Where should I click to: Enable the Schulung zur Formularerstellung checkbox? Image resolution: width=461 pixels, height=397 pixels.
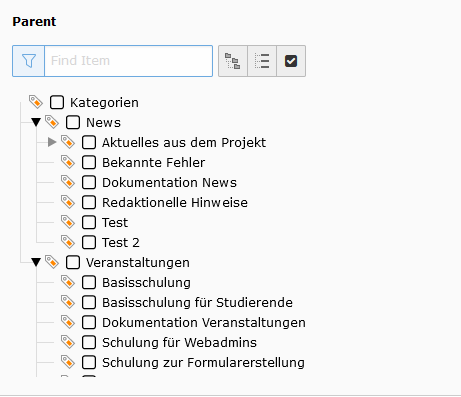(x=89, y=362)
